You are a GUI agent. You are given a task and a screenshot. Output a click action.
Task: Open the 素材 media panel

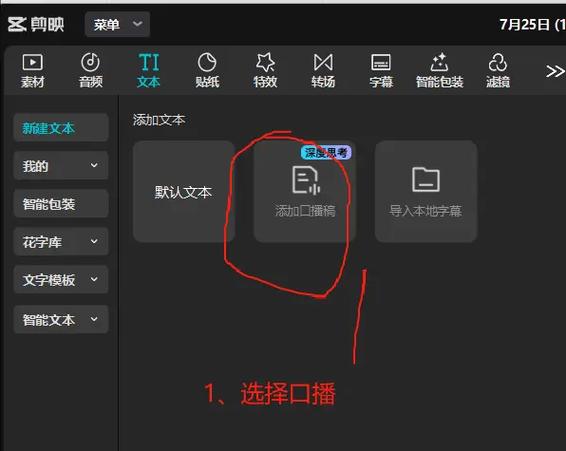point(32,71)
